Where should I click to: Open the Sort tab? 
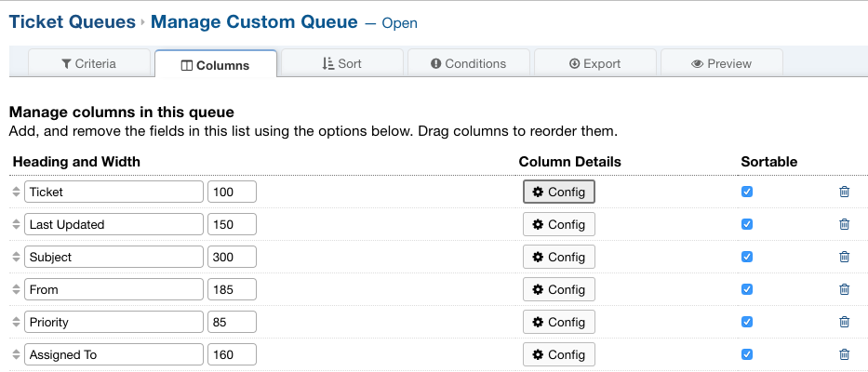click(x=342, y=63)
